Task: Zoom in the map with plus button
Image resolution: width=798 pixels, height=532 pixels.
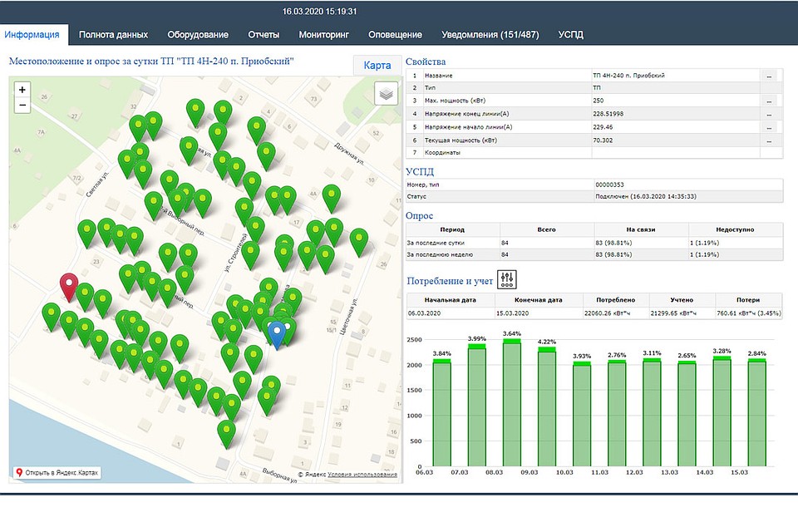Action: (x=22, y=90)
